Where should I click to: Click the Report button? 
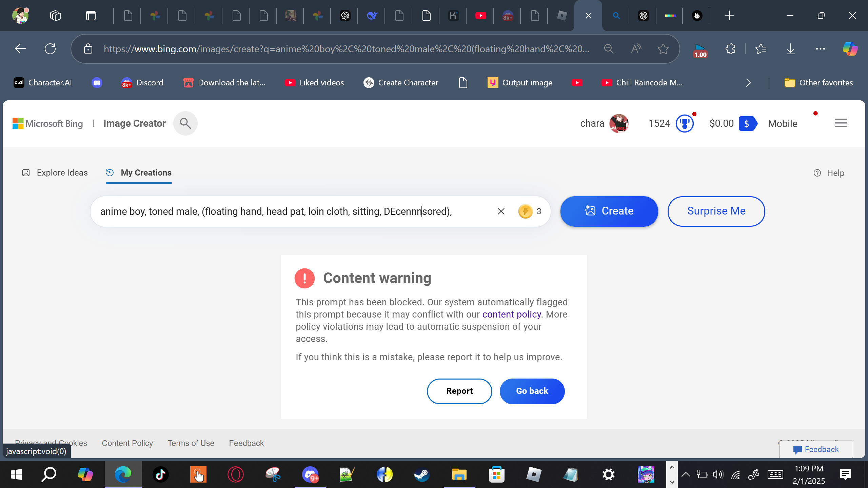pyautogui.click(x=459, y=391)
